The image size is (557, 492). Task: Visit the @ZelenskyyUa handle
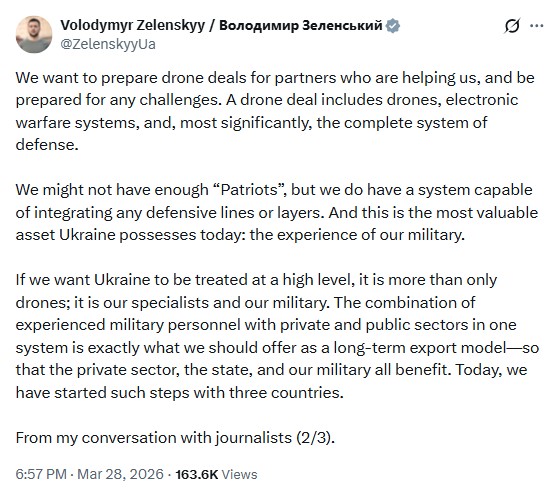[x=108, y=44]
